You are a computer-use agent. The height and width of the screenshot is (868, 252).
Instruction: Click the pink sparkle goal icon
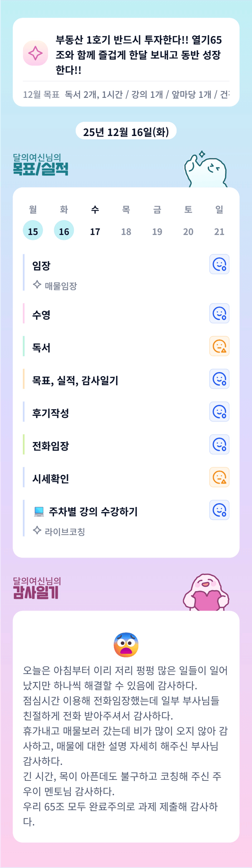tap(35, 53)
